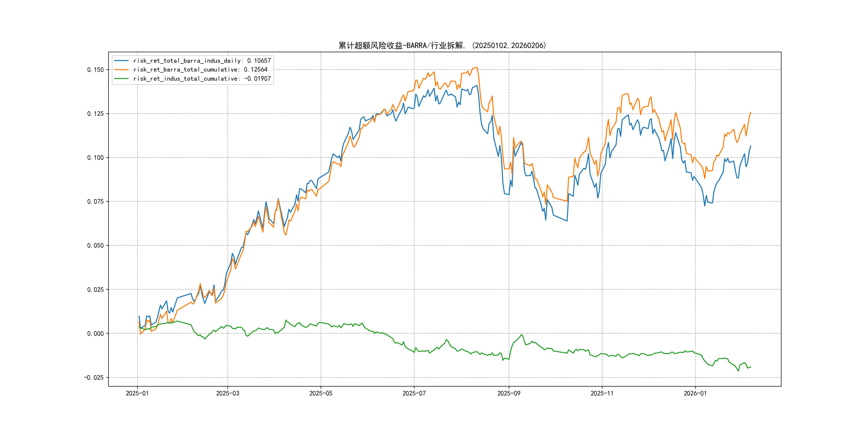The width and height of the screenshot is (868, 434).
Task: Click the 0.000 y-axis tick label
Action: click(x=95, y=334)
